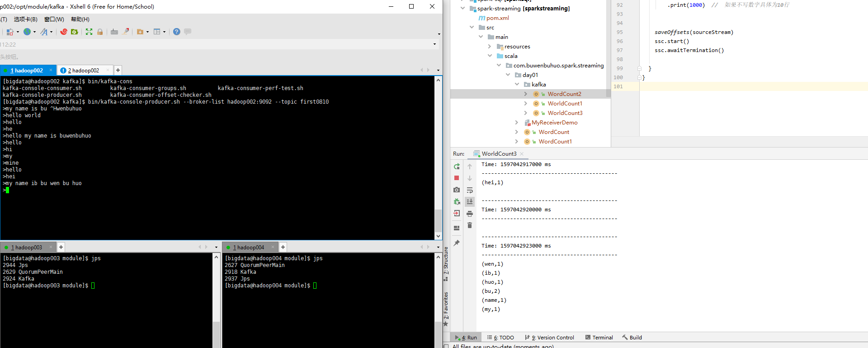
Task: Close the WorldCount3 run tab
Action: (522, 154)
